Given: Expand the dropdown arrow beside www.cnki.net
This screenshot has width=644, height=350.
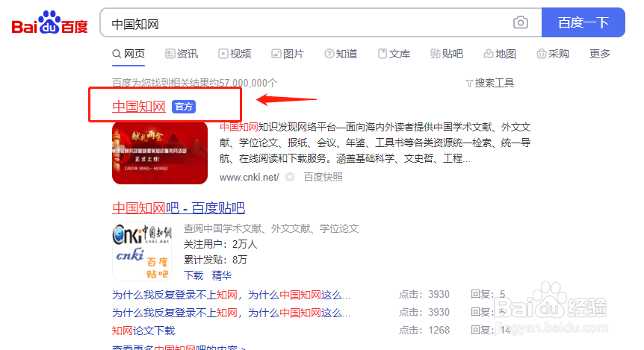Looking at the screenshot, I should (290, 178).
